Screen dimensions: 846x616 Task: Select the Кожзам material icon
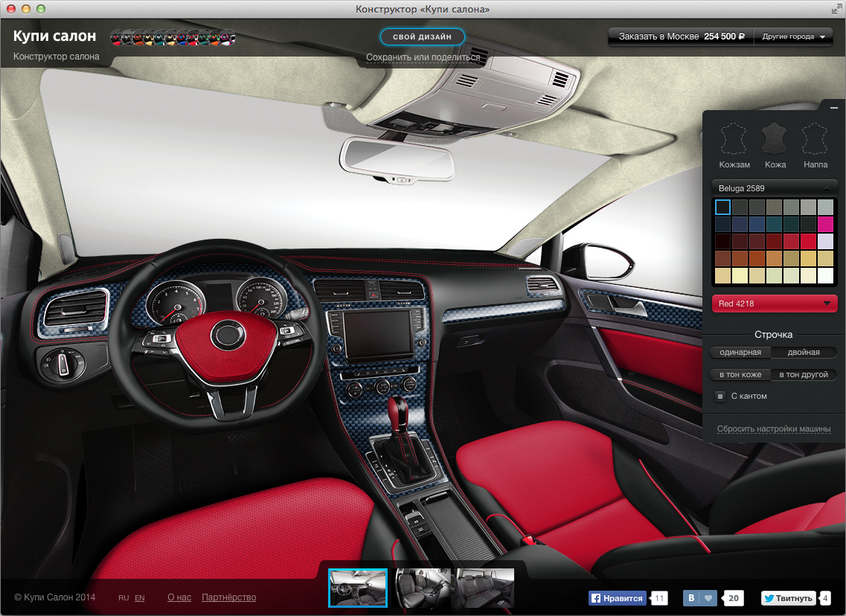[734, 139]
